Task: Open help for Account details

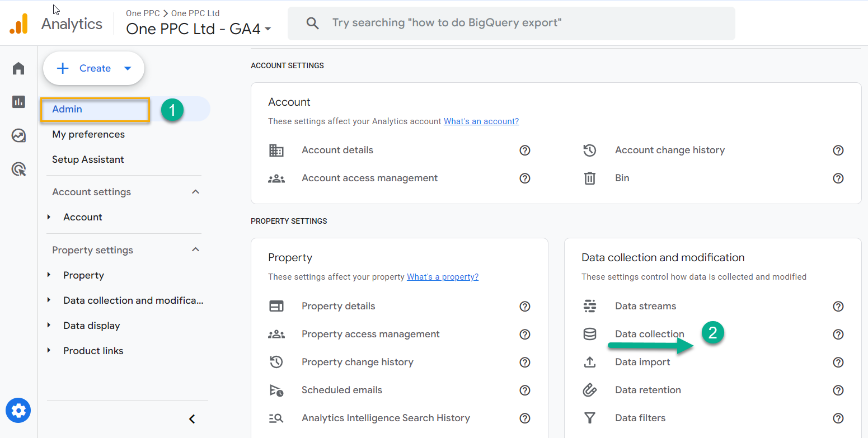Action: 524,150
